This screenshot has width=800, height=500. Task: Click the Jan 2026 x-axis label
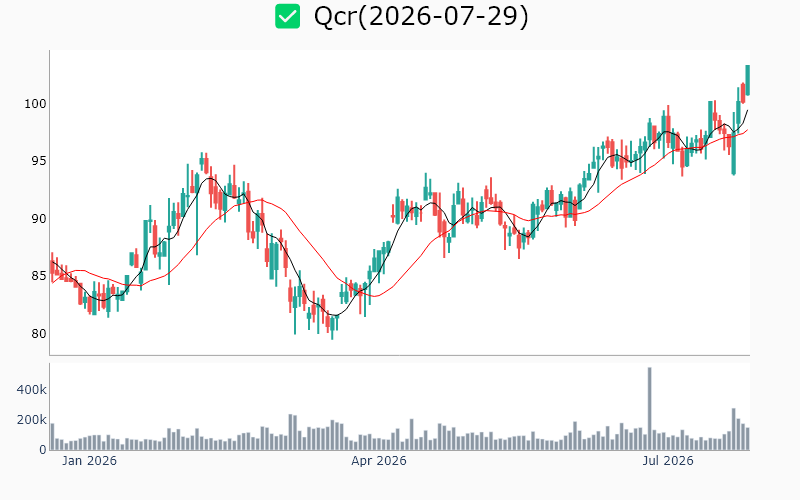click(89, 461)
